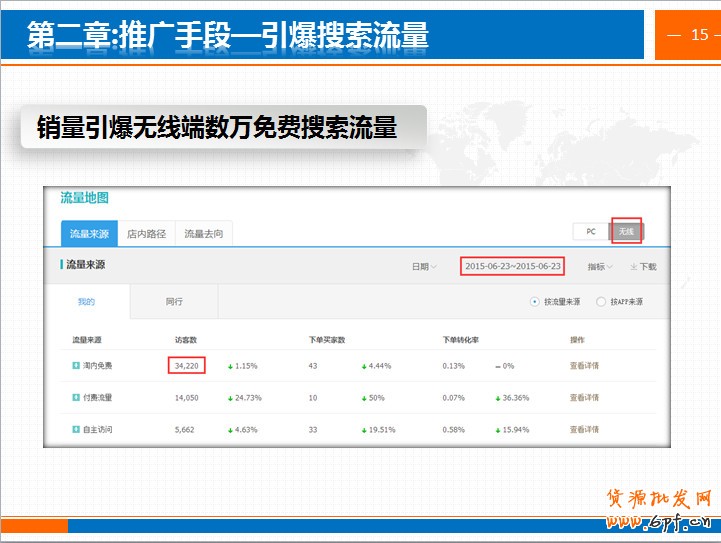721x543 pixels.
Task: Expand the 自主访问 row plus icon
Action: coord(76,430)
